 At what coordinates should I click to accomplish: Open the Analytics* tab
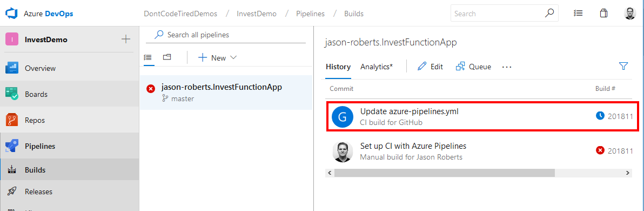click(377, 67)
